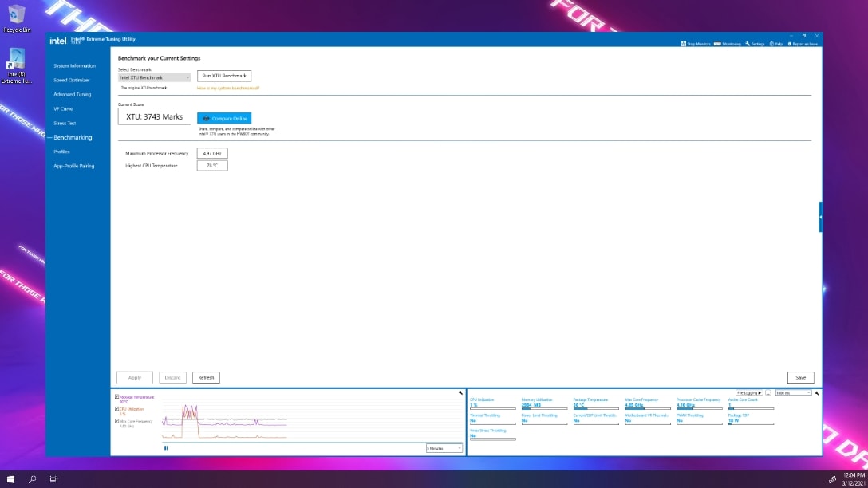This screenshot has width=868, height=488.
Task: Click the Stop Monitors icon
Action: [x=684, y=44]
